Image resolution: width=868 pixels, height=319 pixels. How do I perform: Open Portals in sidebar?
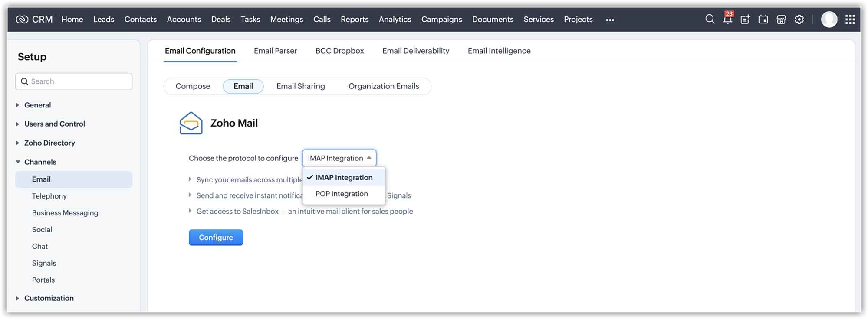coord(43,280)
